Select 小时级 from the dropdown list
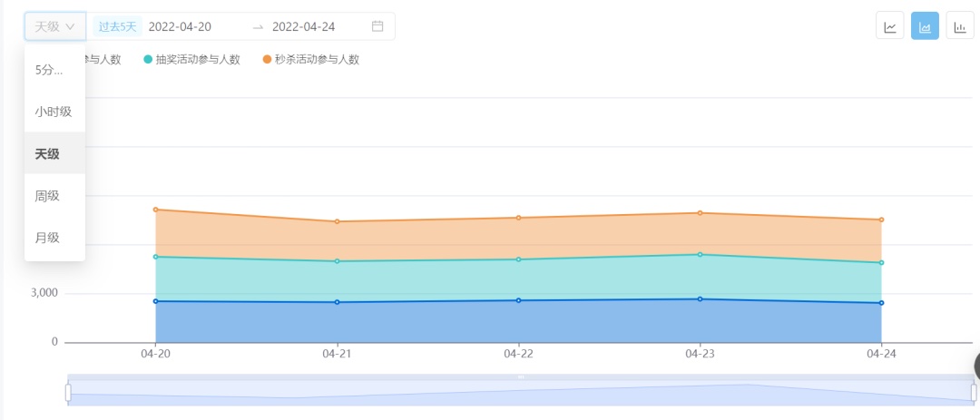The image size is (980, 420). [x=54, y=112]
